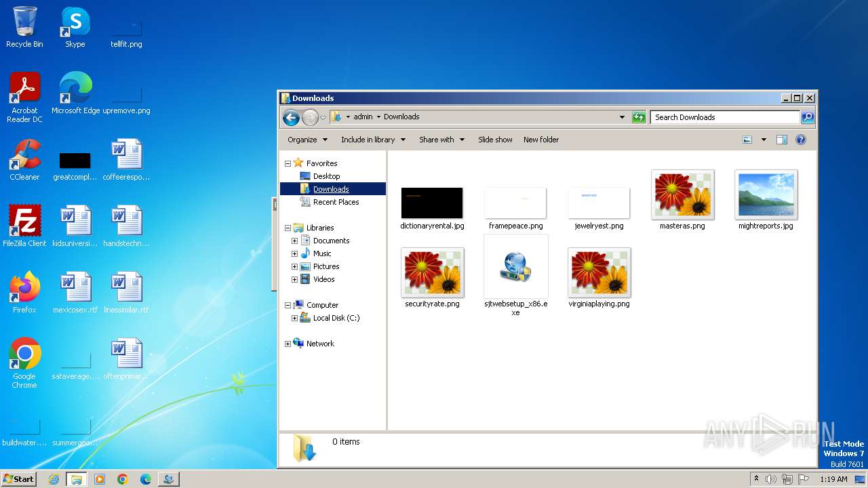
Task: Select kidsuniversi... document on desktop
Action: 75,226
